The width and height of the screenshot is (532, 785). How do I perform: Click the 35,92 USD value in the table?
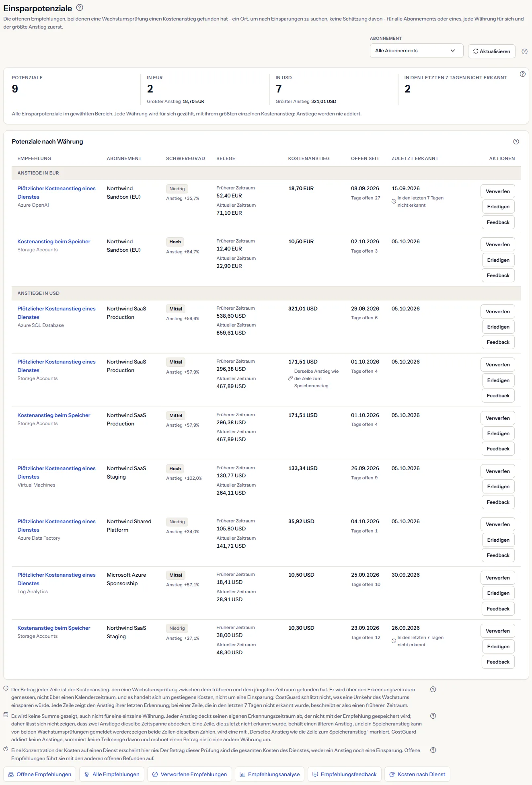301,522
